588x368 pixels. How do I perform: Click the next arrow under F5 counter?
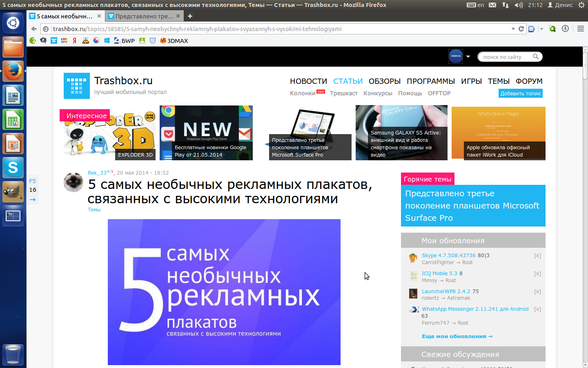point(33,200)
